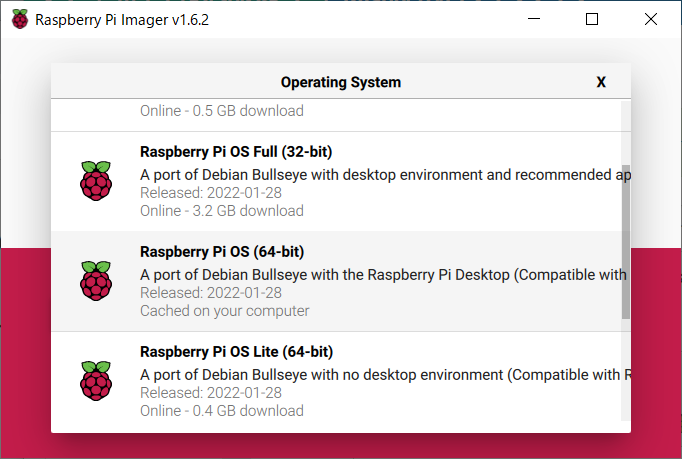Image resolution: width=682 pixels, height=459 pixels.
Task: Select the Raspberry Pi OS Full (32-bit) title
Action: pos(236,152)
